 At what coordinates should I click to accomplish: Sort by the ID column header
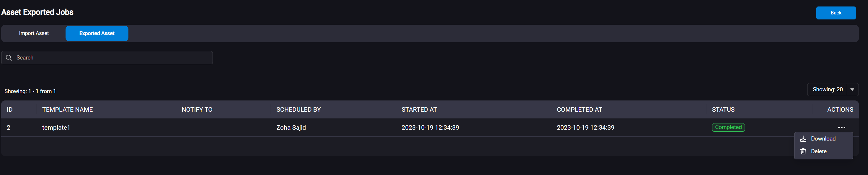click(x=10, y=110)
